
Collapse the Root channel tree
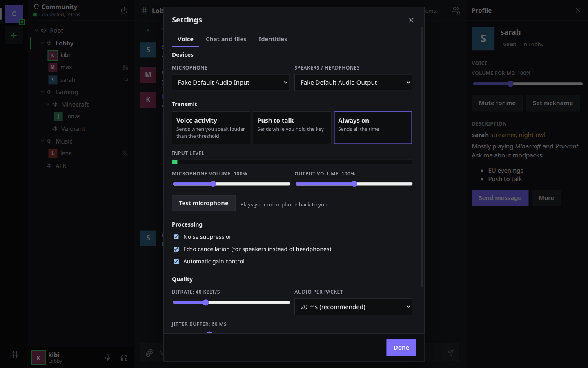click(x=36, y=31)
